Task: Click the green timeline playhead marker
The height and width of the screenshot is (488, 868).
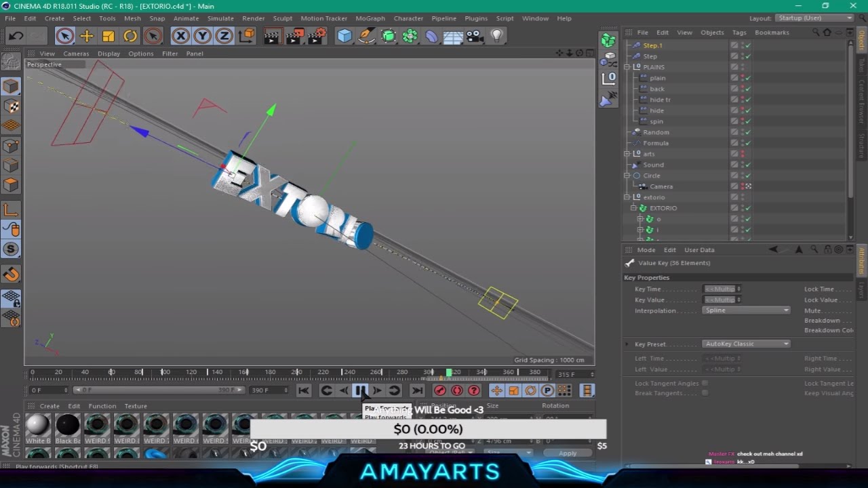Action: pyautogui.click(x=449, y=373)
